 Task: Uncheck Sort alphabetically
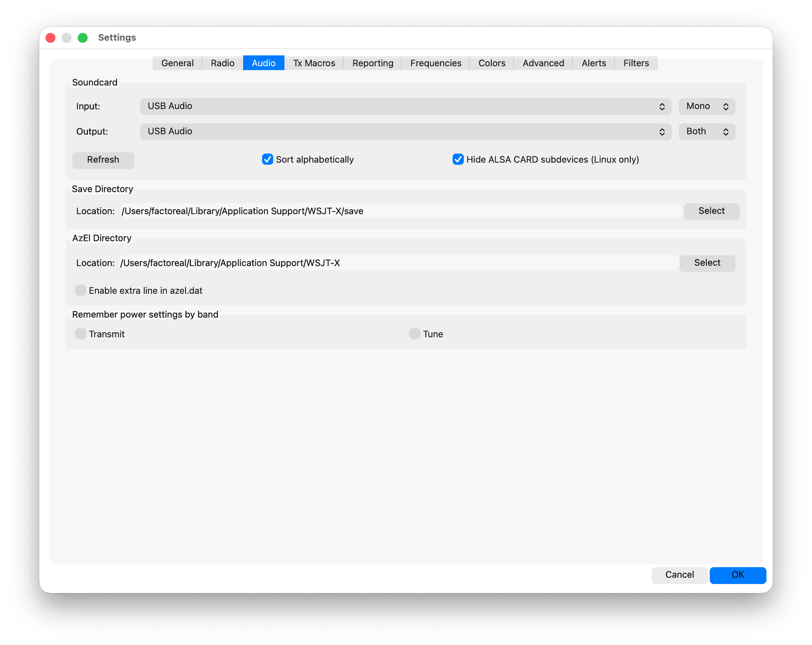coord(267,159)
